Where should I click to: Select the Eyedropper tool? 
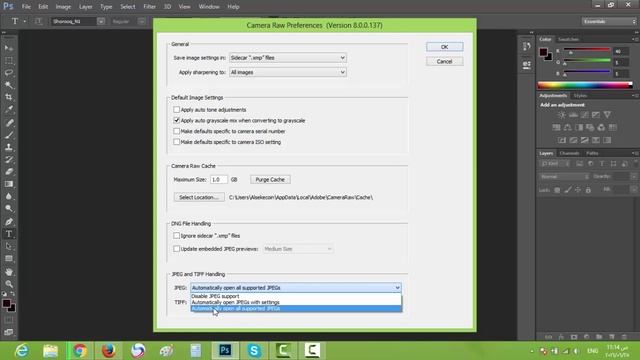(9, 109)
